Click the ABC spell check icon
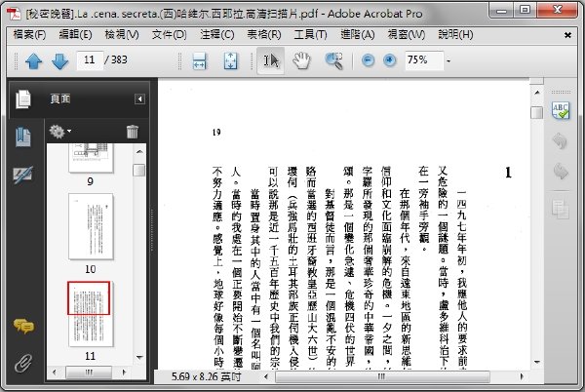 tap(561, 111)
